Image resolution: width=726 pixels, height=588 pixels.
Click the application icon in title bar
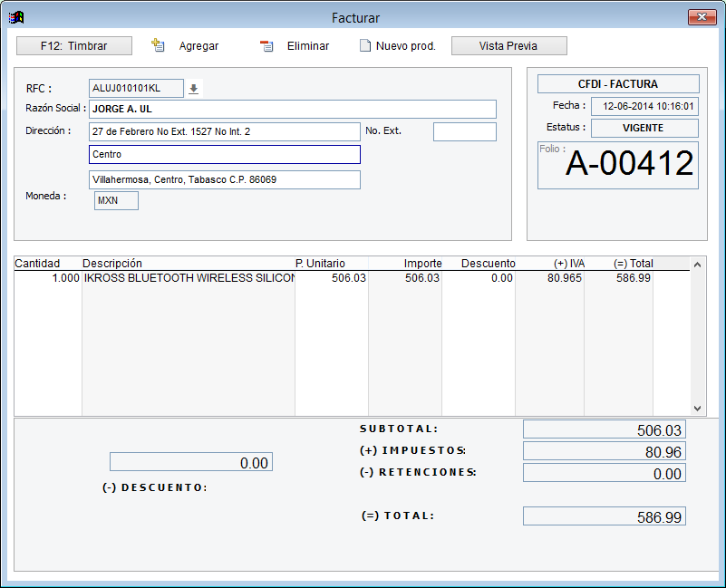tap(16, 17)
